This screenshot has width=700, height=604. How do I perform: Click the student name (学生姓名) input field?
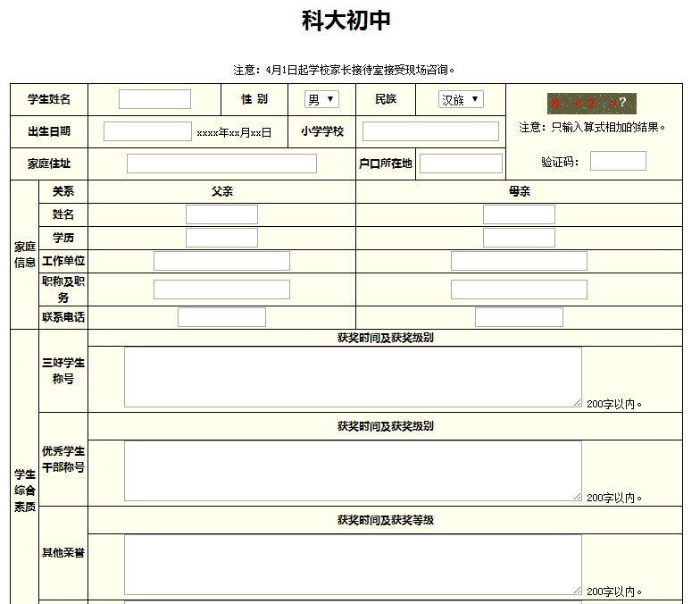(x=154, y=99)
